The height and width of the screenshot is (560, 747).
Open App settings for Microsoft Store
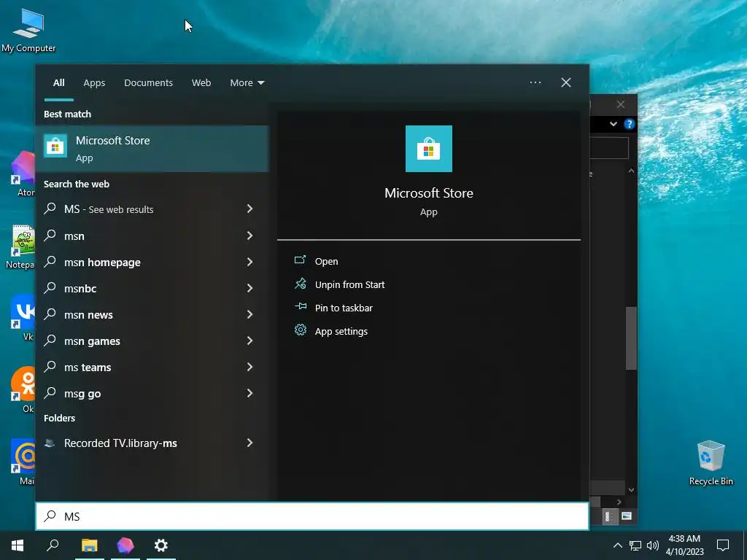[341, 332]
